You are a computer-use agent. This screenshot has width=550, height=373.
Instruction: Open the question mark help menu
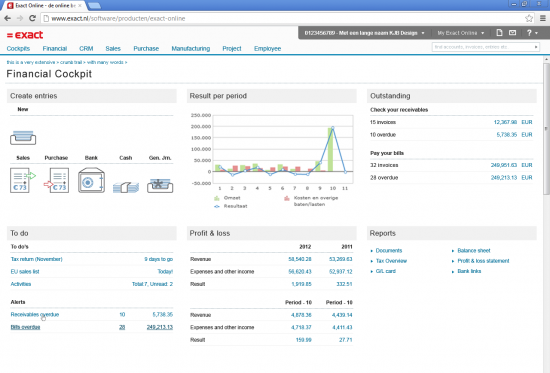(532, 33)
